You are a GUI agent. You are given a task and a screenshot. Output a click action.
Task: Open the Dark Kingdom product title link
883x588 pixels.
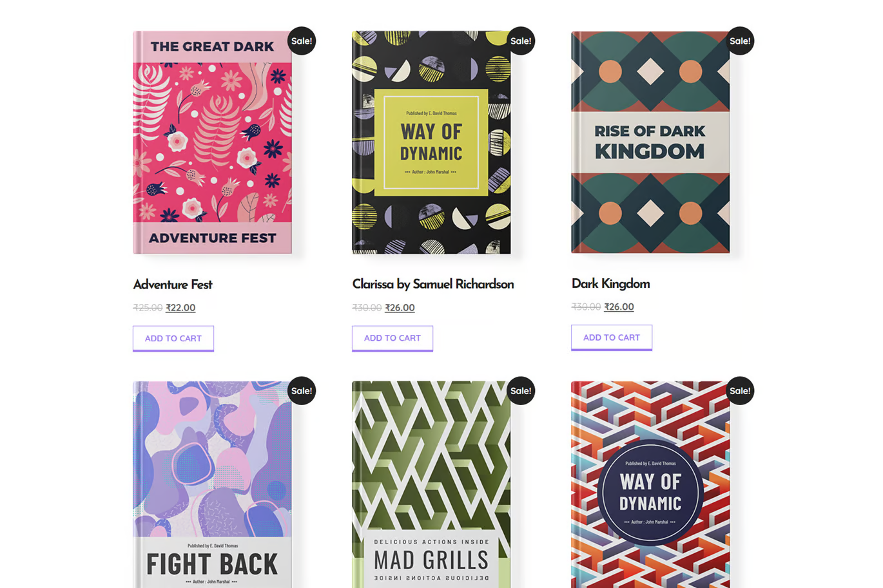point(611,283)
